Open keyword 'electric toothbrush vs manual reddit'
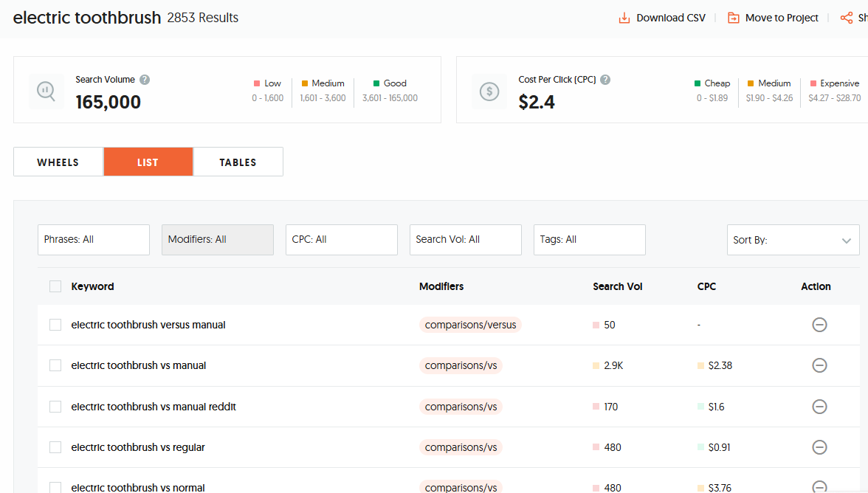 154,407
